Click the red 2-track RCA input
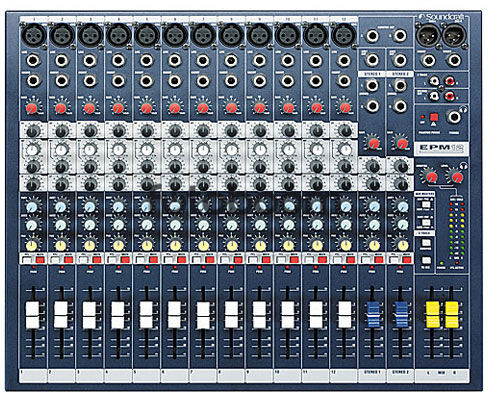The image size is (488, 398). (450, 80)
